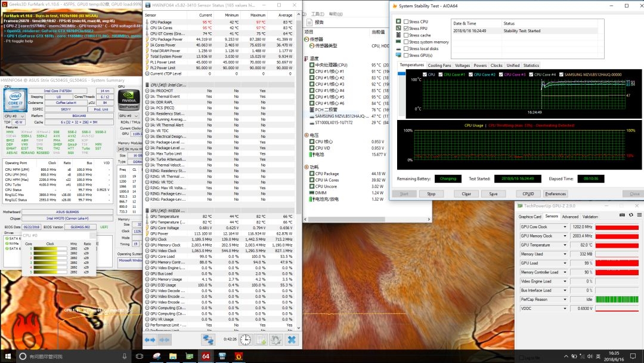The height and width of the screenshot is (363, 644).
Task: Open the action center notification icon
Action: [x=633, y=356]
